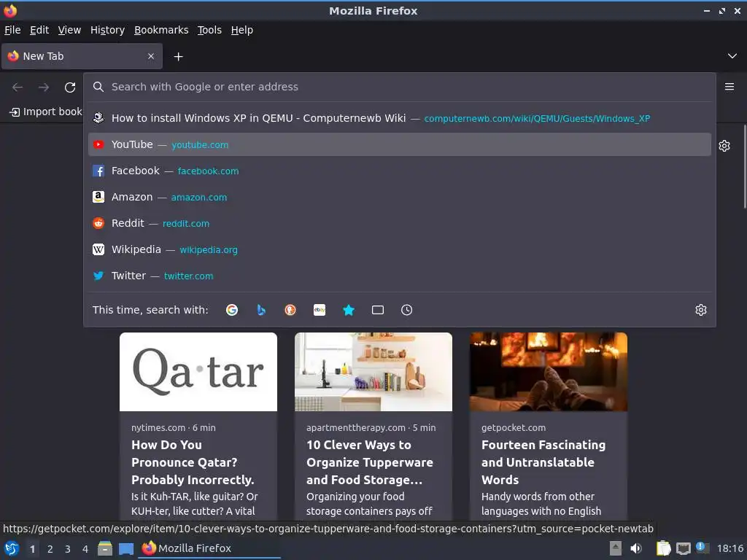The height and width of the screenshot is (560, 747).
Task: Go back to the previous page
Action: pos(18,87)
